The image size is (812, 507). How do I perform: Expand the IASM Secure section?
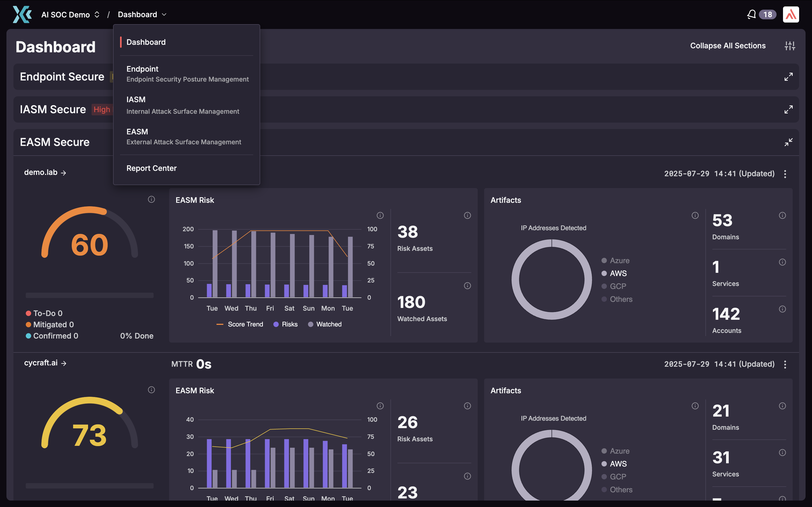[x=789, y=109]
